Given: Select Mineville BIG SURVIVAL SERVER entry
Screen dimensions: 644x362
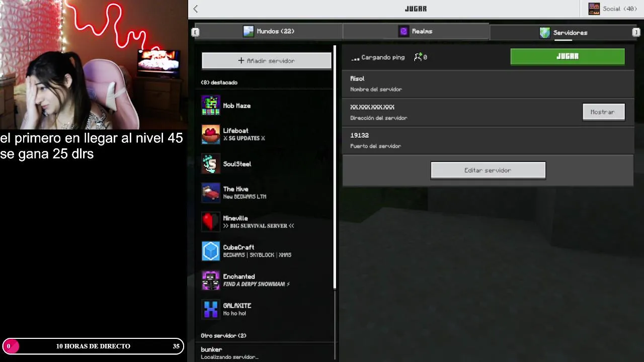Looking at the screenshot, I should pyautogui.click(x=267, y=222).
